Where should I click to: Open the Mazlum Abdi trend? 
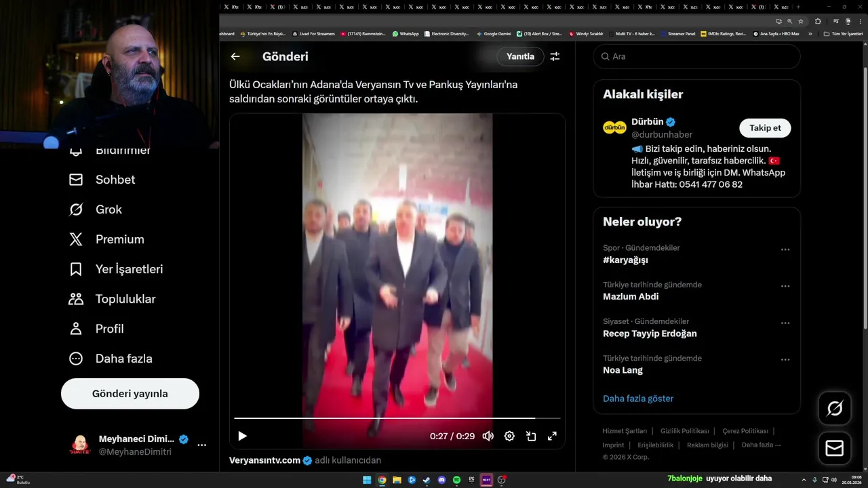pos(631,296)
